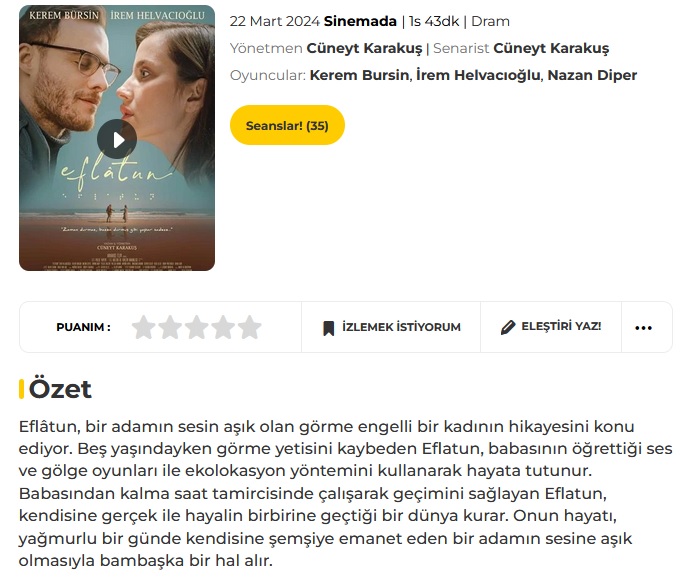Image resolution: width=680 pixels, height=581 pixels.
Task: Open screenwriter Cüneyt Karakuş link after Senarist
Action: pyautogui.click(x=551, y=49)
